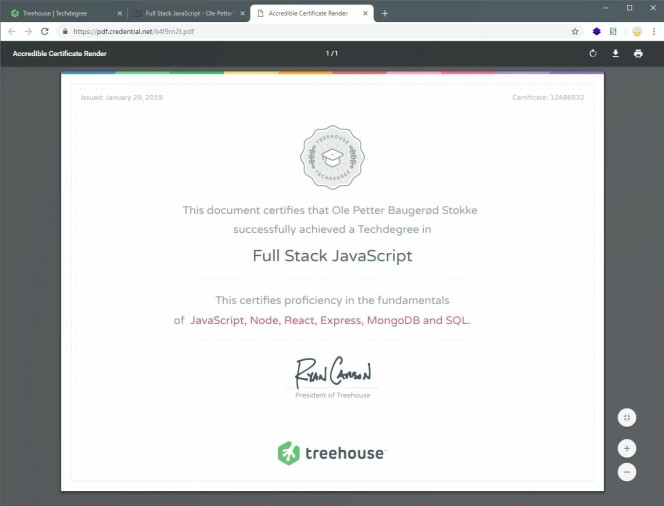Close the Accredible Certificate Render tab
The height and width of the screenshot is (506, 664).
(x=365, y=14)
